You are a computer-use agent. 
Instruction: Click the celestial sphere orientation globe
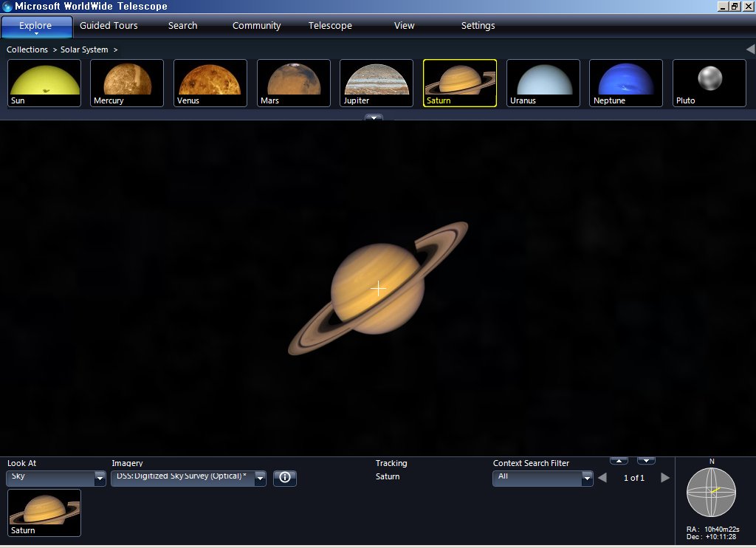pos(711,492)
